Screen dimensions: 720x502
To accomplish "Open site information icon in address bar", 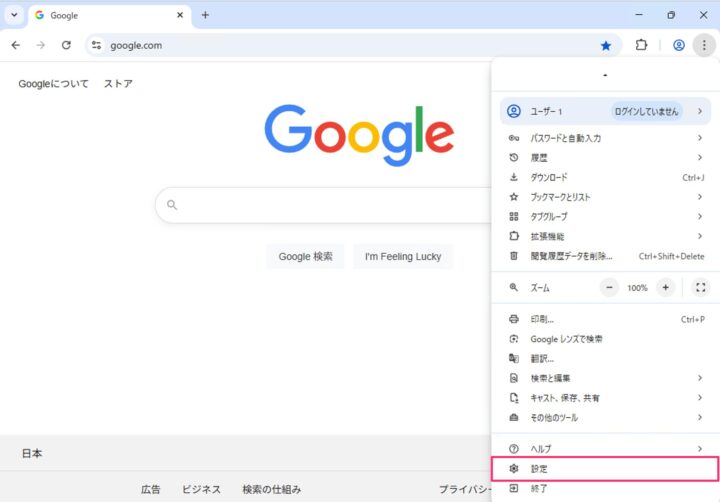I will 96,45.
